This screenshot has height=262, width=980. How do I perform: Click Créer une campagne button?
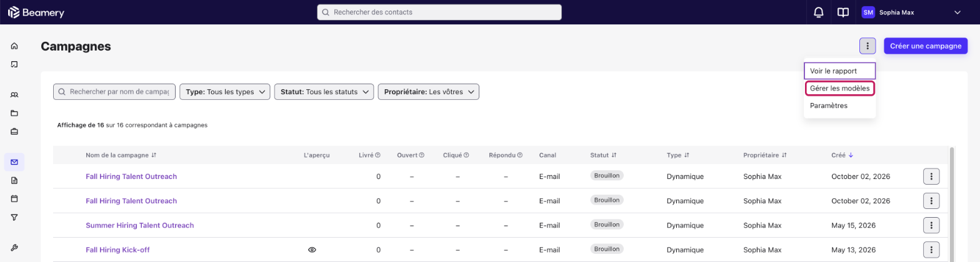926,46
